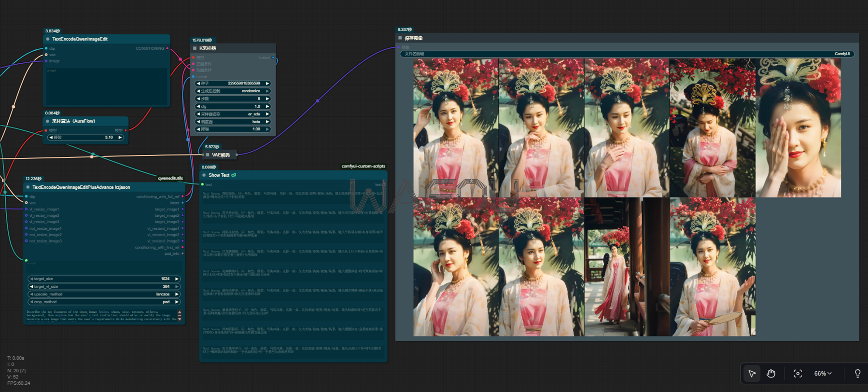Click the target_vl_size 384 field
Image resolution: width=868 pixels, height=392 pixels.
coord(104,287)
